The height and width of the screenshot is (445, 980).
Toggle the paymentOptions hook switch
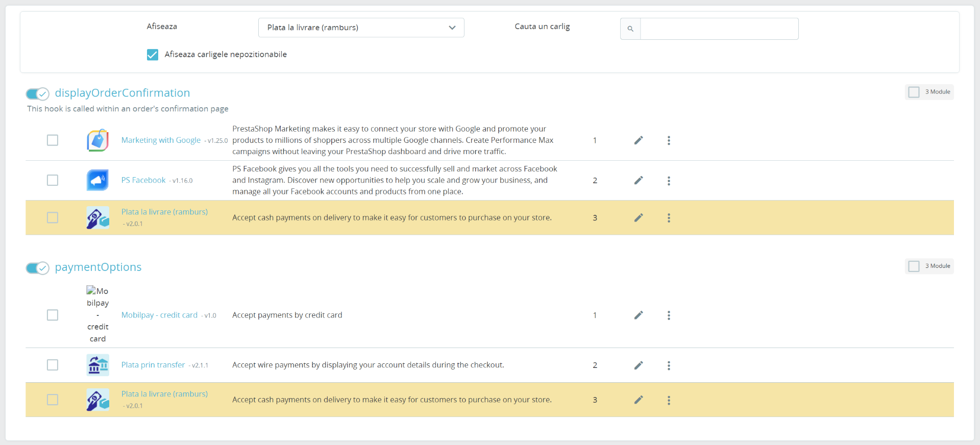click(x=37, y=268)
